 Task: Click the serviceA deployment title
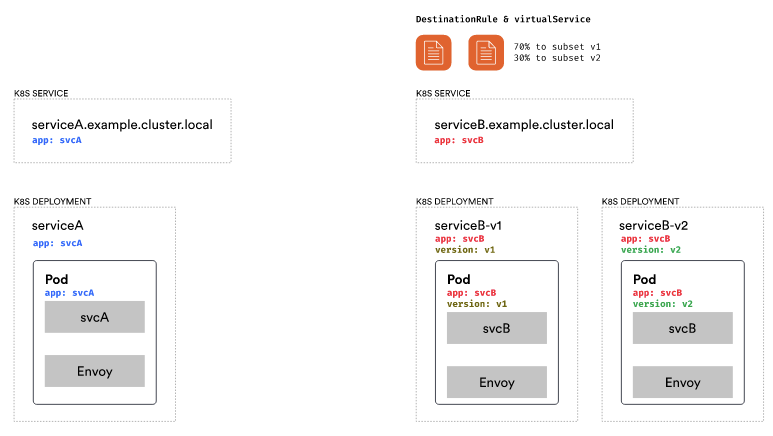pos(59,226)
